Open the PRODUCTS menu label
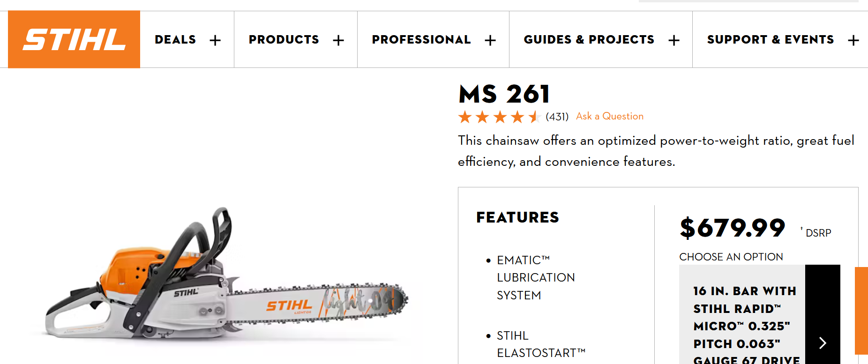 [x=284, y=40]
